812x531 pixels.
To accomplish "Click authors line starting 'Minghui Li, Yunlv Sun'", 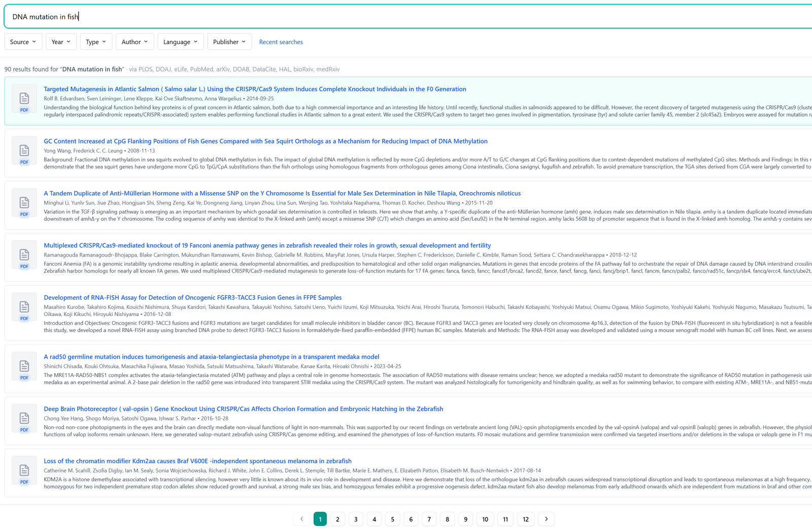I will [268, 203].
